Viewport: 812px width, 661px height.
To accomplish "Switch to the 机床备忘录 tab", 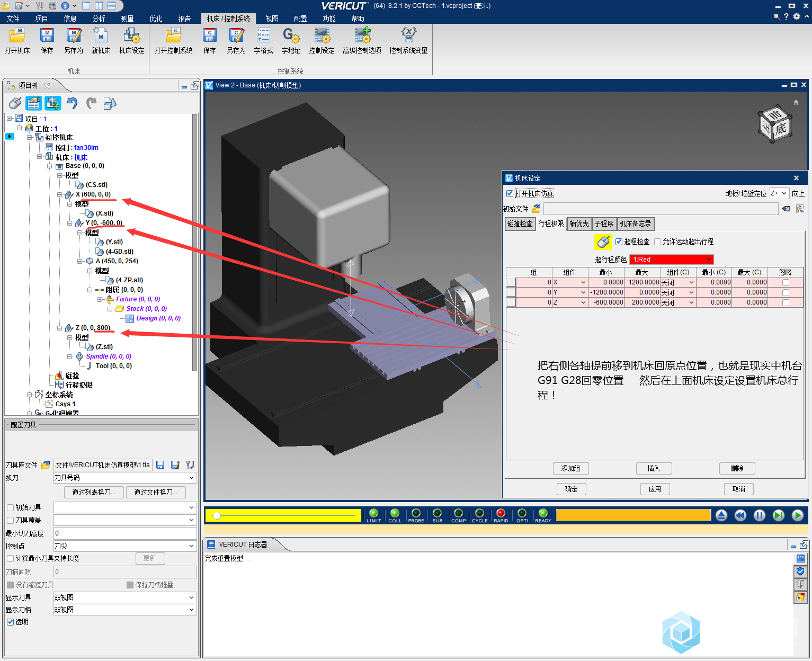I will point(636,224).
